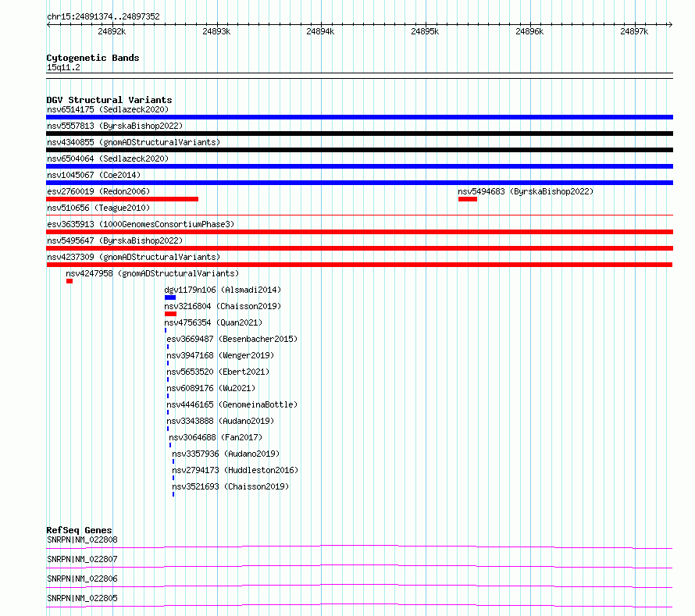The height and width of the screenshot is (616, 695).
Task: Open nsv1045067 (Coe2014) variant label
Action: point(94,175)
